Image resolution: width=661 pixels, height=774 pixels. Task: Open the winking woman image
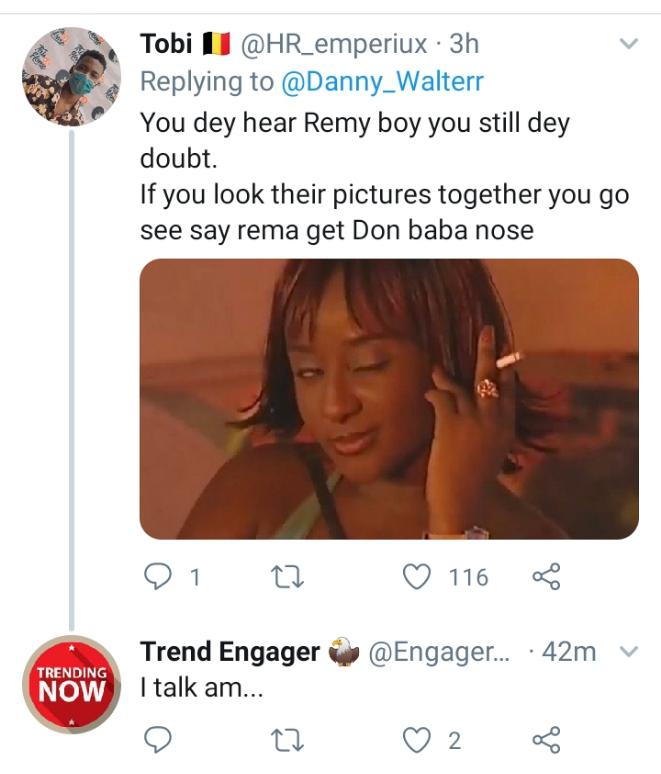388,399
